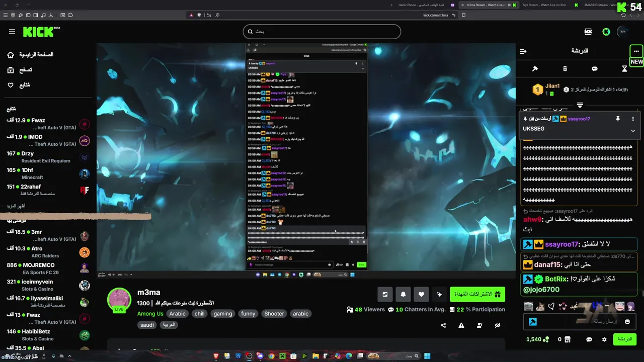Click chat bubble icon in chat toolbar
Viewport: 644px width, 362px height.
[595, 69]
